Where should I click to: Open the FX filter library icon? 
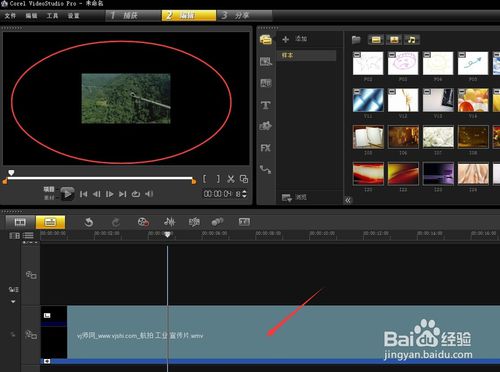tap(265, 148)
